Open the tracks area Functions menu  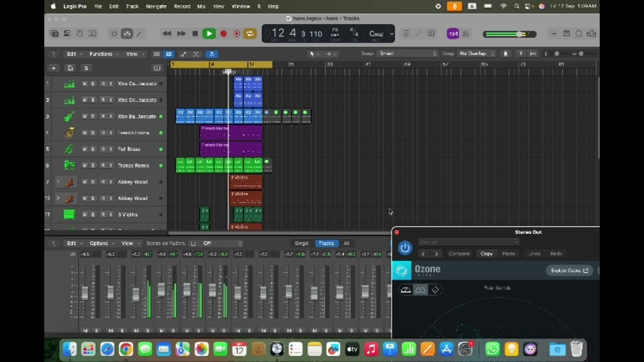(x=104, y=54)
